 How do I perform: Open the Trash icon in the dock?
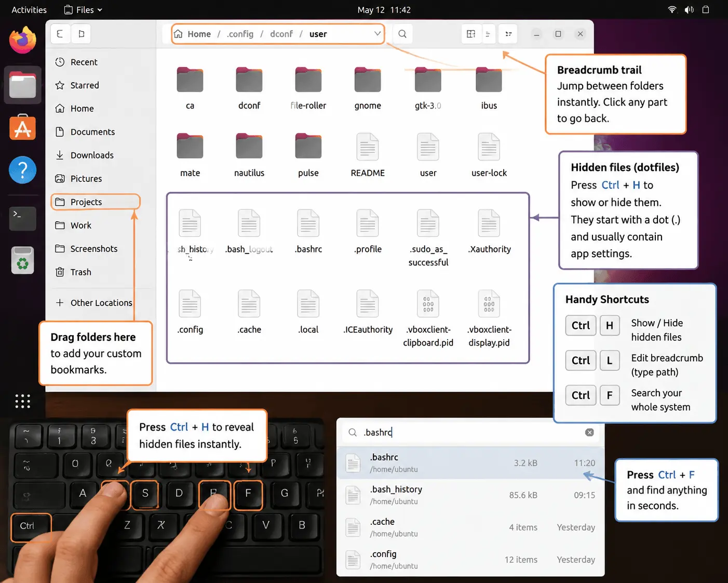22,260
